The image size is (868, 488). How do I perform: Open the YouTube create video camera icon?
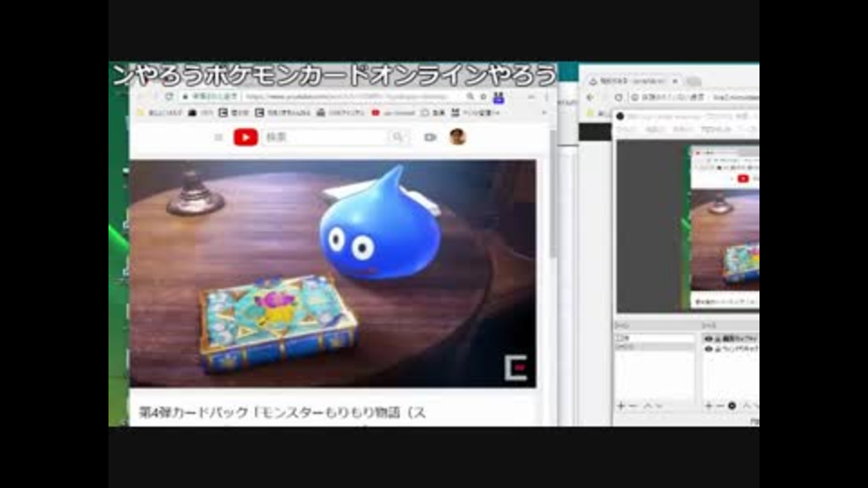click(x=430, y=137)
